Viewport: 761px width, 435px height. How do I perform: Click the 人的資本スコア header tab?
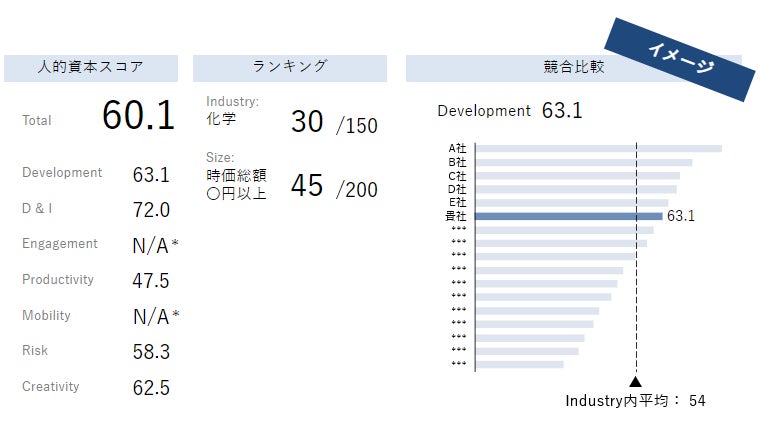91,68
